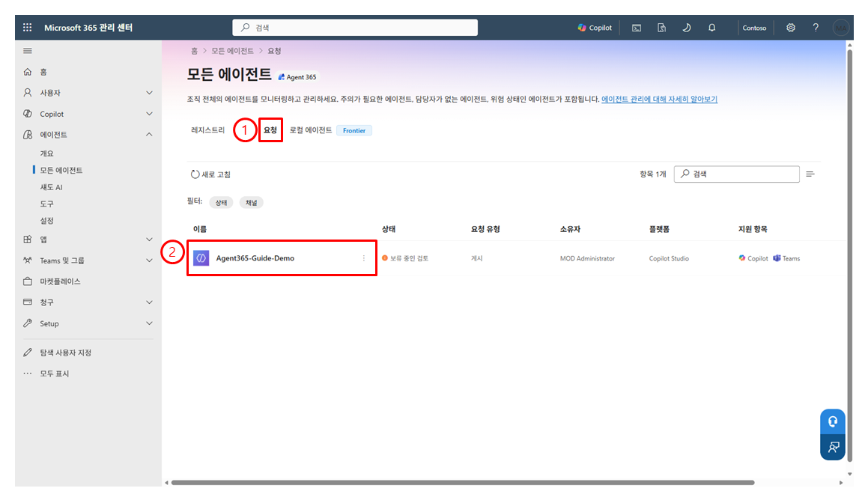Switch to the 레지스트리 tab

click(x=208, y=130)
